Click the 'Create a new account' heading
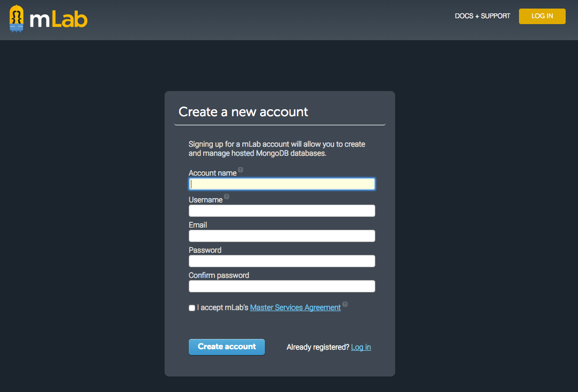 tap(243, 112)
